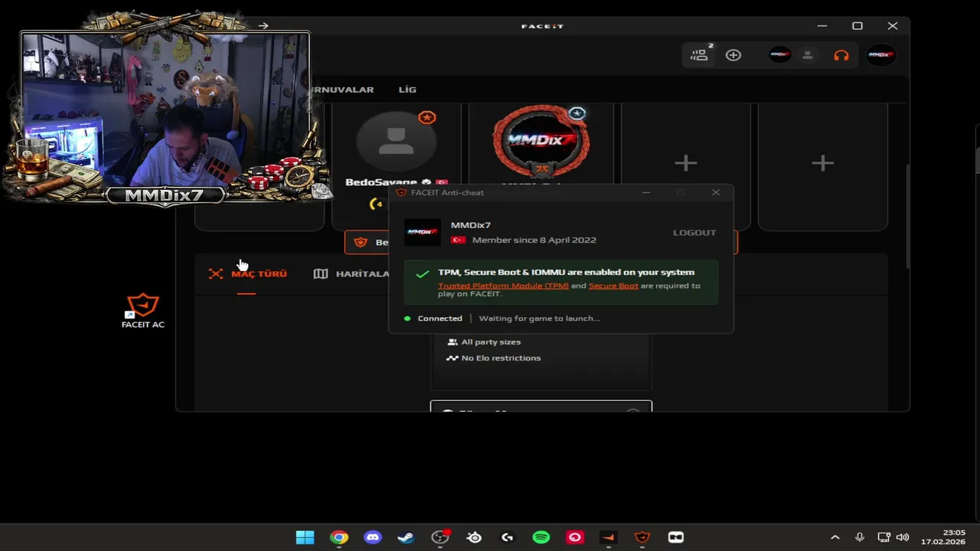Viewport: 980px width, 551px height.
Task: Open the white two-dot app icon in taskbar
Action: (676, 537)
